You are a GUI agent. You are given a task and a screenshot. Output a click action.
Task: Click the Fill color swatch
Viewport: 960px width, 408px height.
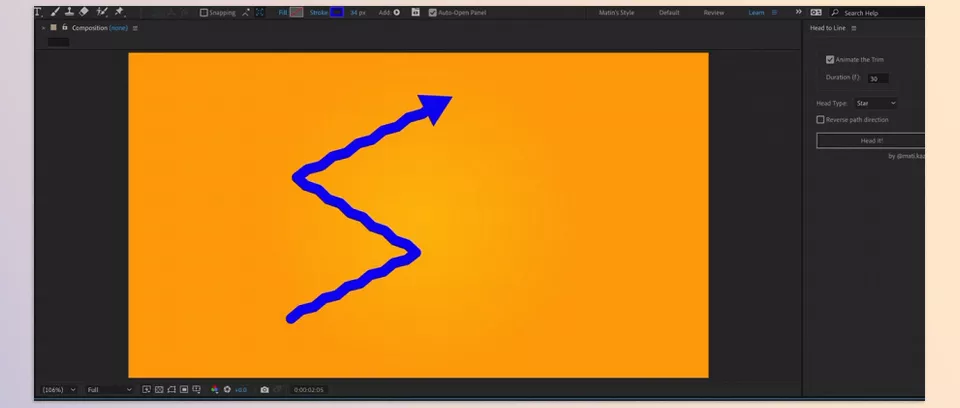[296, 12]
